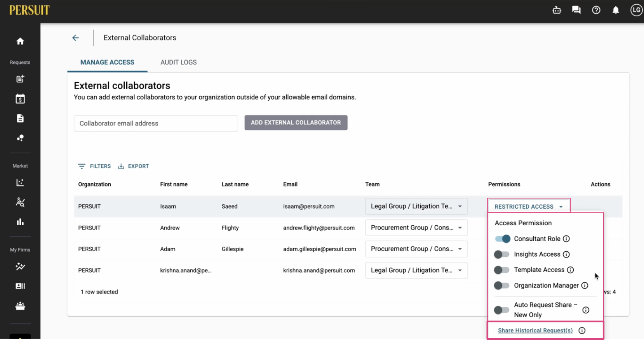Click info icon for Auto Request Share
The width and height of the screenshot is (644, 341).
(x=586, y=310)
